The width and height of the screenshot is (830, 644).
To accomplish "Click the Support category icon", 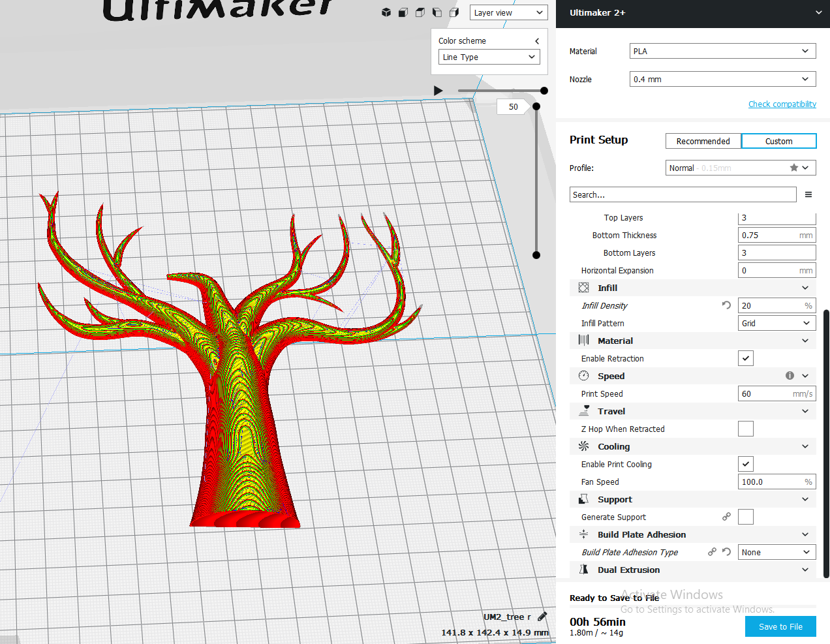I will [x=583, y=498].
